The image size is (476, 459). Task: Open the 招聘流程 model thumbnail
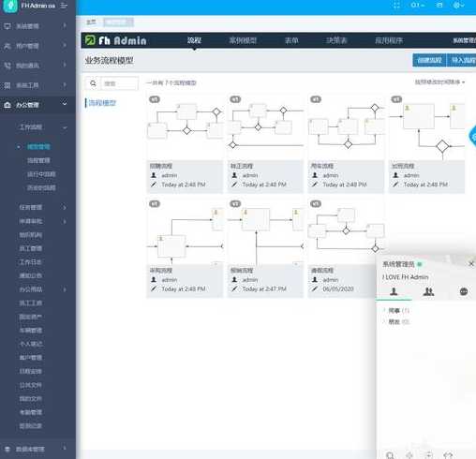(x=185, y=126)
